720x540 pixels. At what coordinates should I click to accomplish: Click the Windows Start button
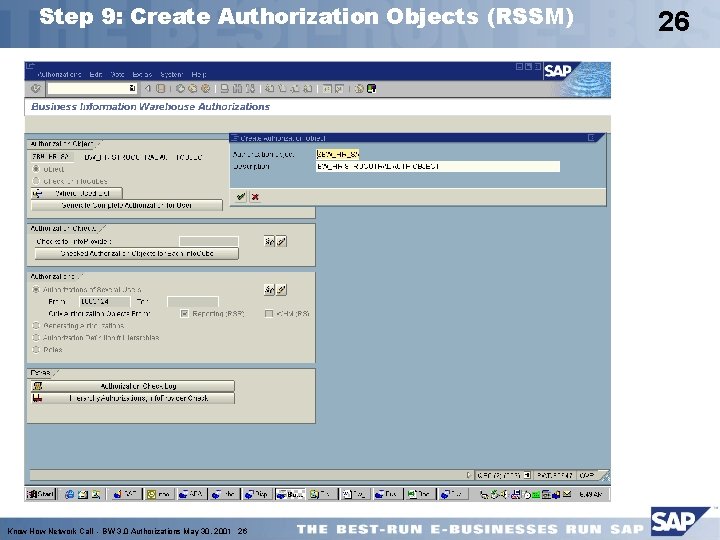tap(40, 494)
